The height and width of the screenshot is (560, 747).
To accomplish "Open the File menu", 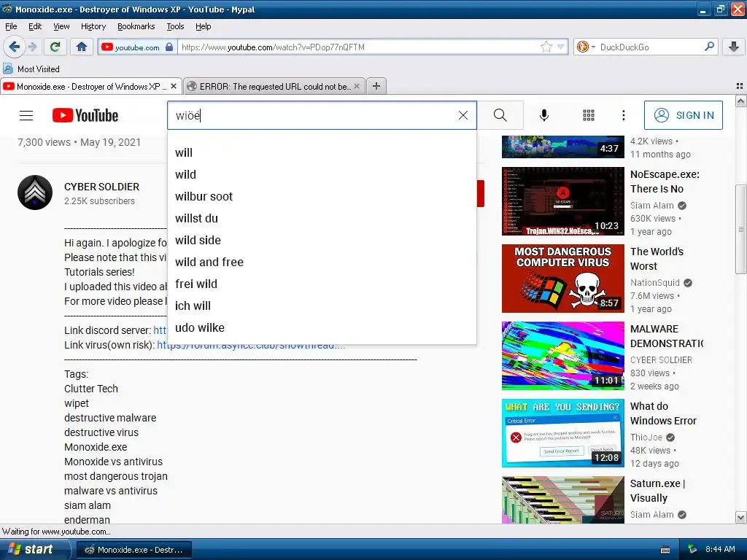I will 11,26.
